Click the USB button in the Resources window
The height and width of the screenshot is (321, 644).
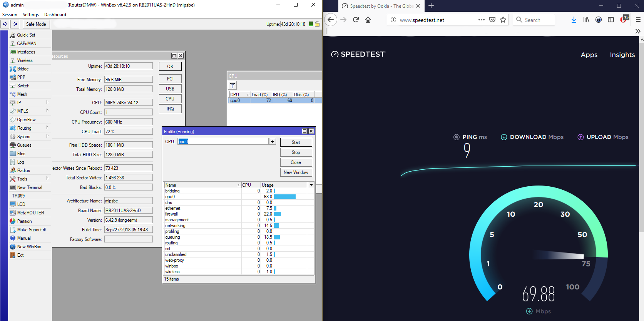[170, 89]
